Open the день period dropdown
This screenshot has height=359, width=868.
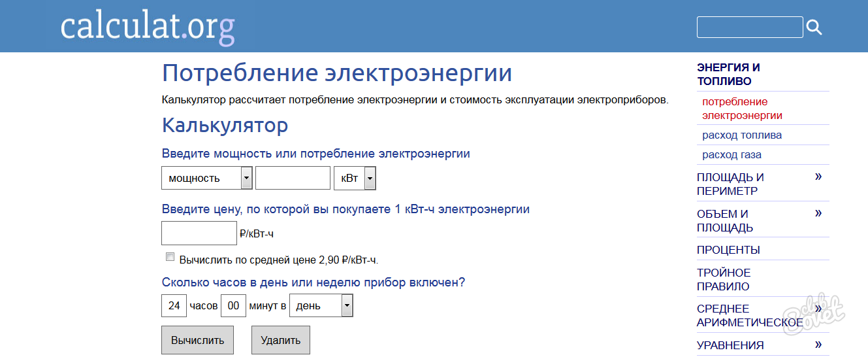pyautogui.click(x=321, y=305)
